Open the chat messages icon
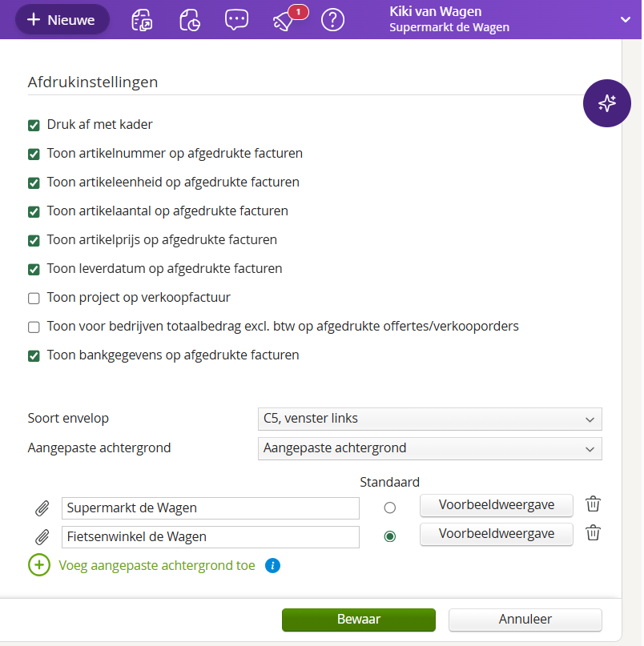This screenshot has width=644, height=646. (x=236, y=20)
